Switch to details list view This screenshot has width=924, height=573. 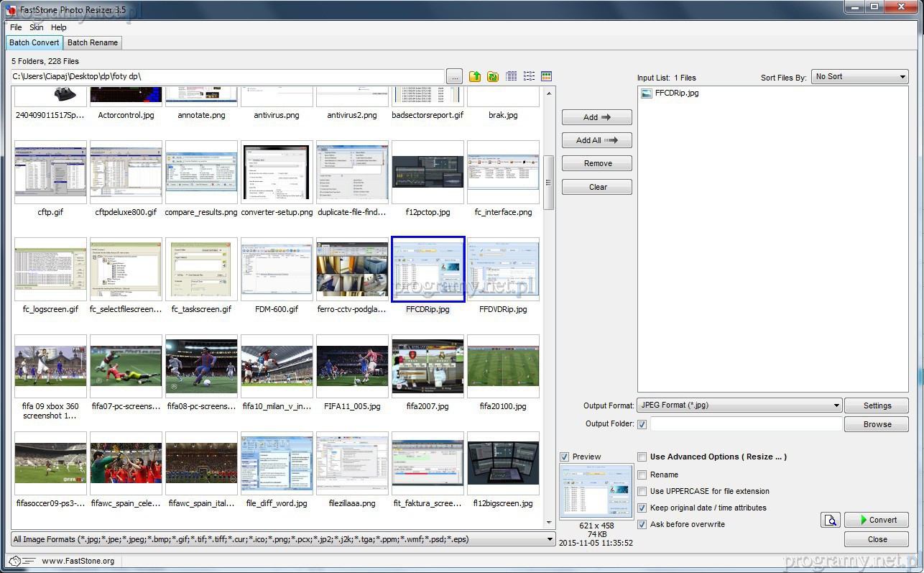(x=512, y=76)
